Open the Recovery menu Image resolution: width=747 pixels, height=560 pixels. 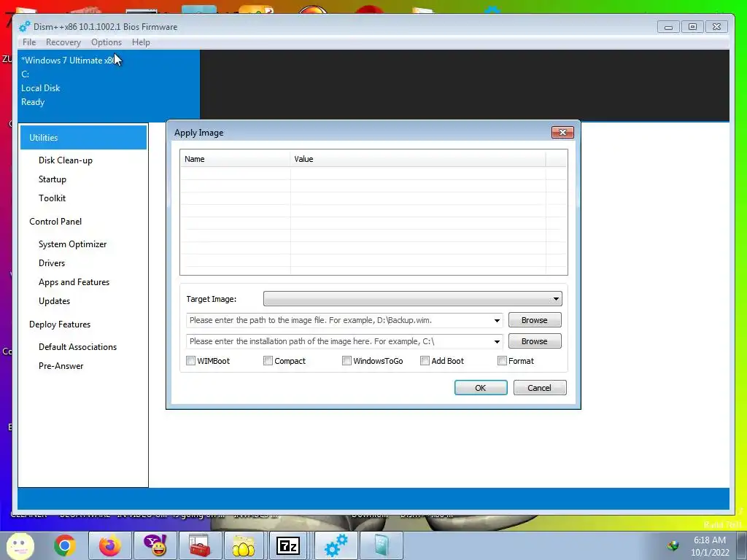[x=63, y=42]
